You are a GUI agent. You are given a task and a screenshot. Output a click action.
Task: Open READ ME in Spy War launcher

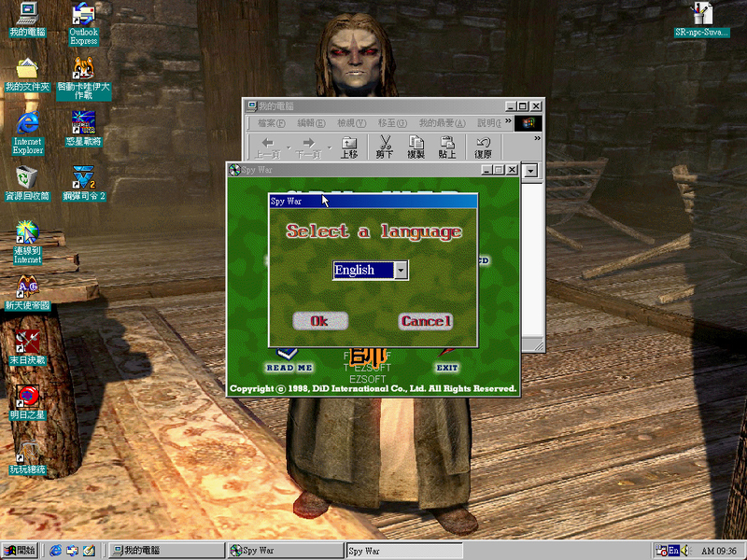click(289, 361)
